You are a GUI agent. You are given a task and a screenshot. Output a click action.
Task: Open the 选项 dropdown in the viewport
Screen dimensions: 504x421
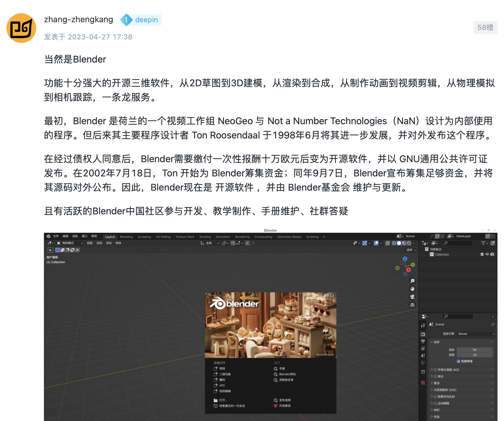[411, 250]
